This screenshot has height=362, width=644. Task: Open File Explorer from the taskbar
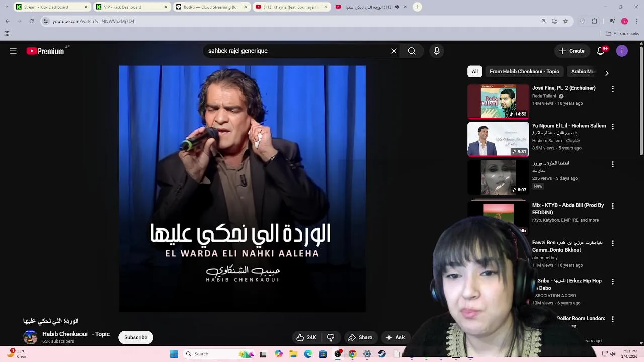[293, 354]
